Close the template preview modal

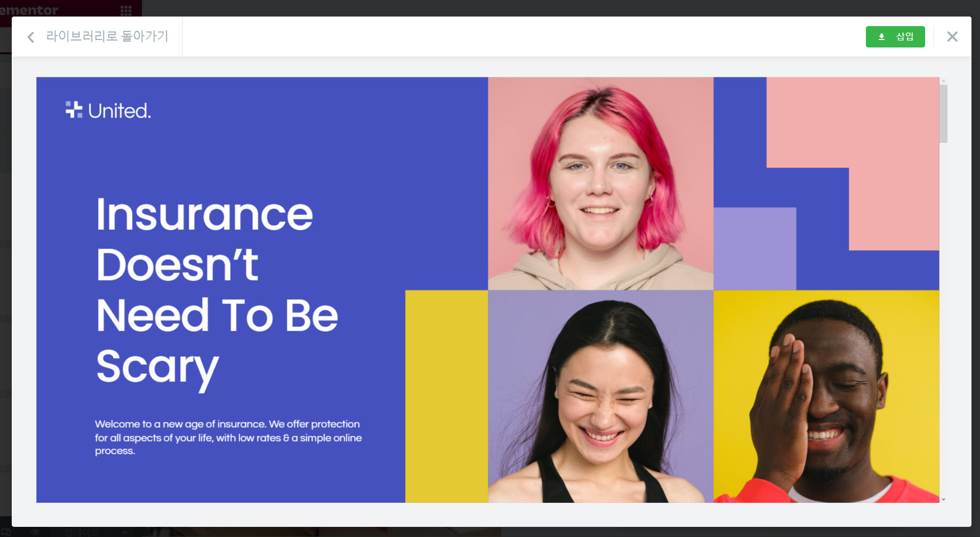click(952, 37)
